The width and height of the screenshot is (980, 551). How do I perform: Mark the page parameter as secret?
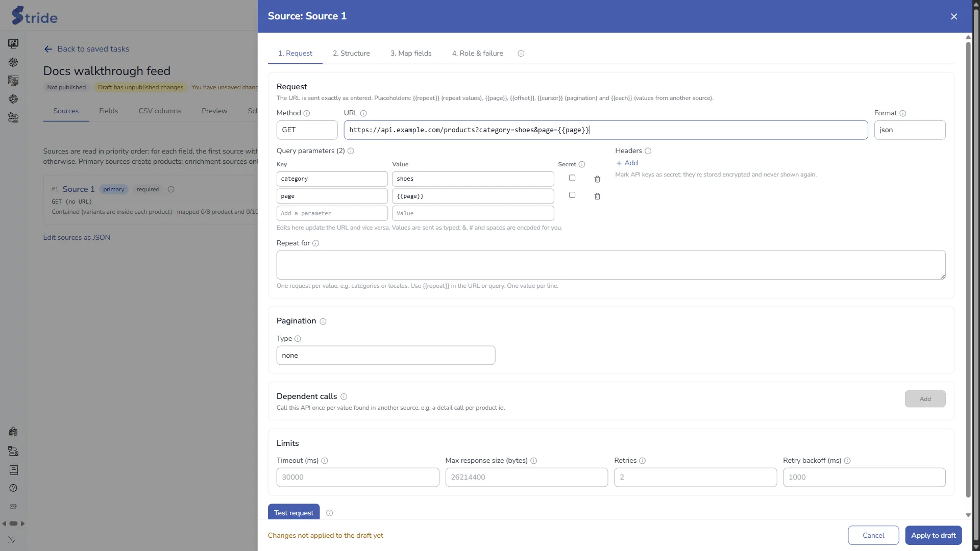(572, 195)
